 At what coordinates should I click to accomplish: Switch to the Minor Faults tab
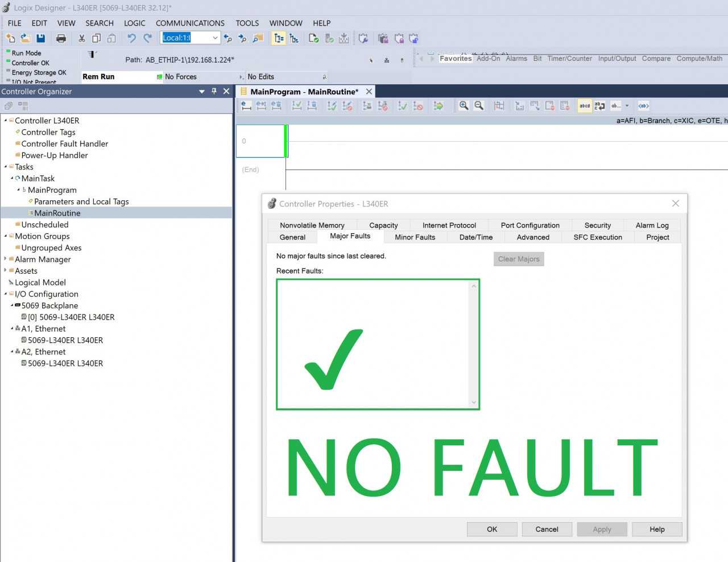pyautogui.click(x=415, y=237)
